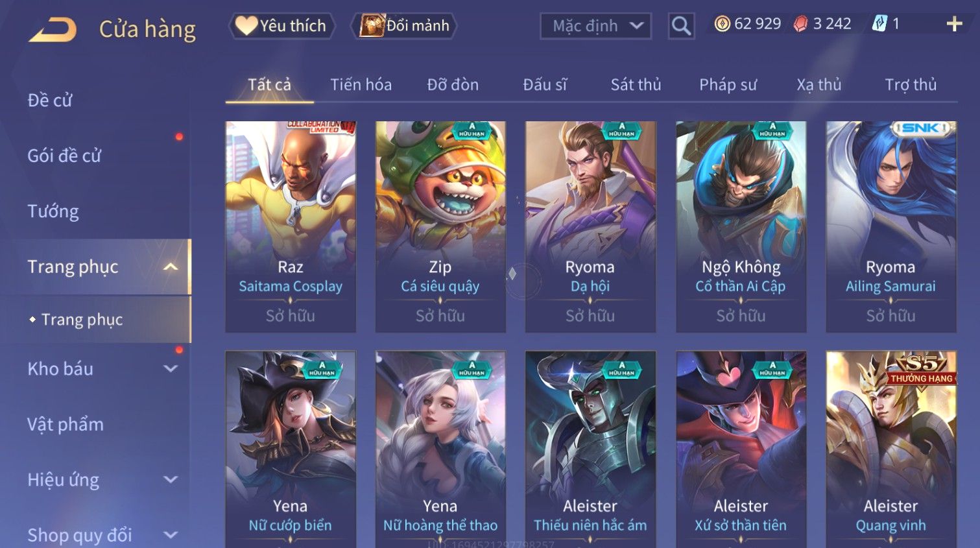Click the red ruby currency icon
The image size is (980, 548).
801,24
